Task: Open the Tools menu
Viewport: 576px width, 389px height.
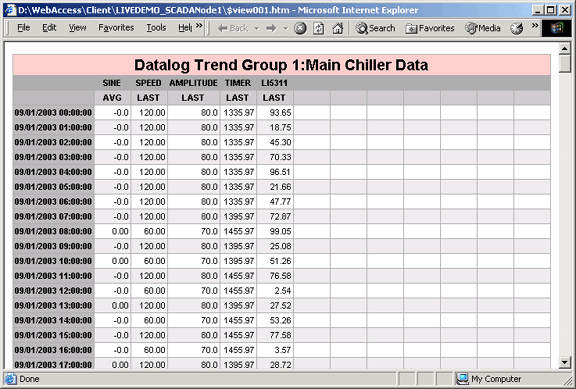Action: (x=156, y=28)
